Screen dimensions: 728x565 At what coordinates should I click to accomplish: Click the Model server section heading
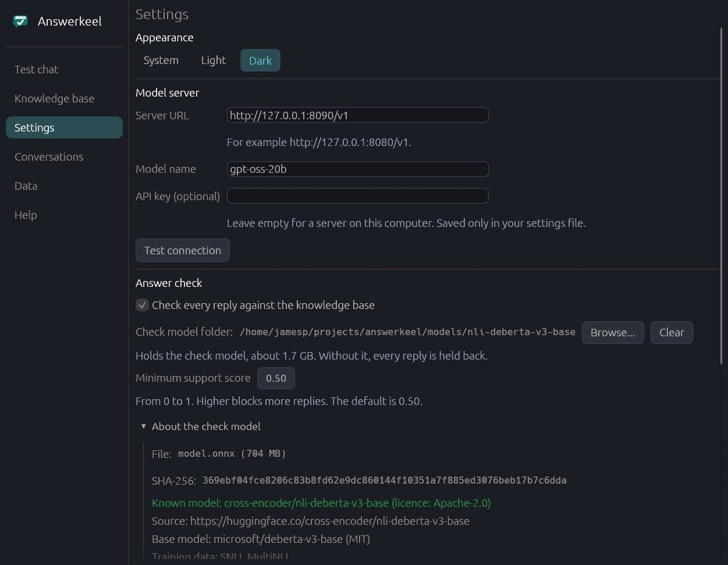click(x=168, y=93)
